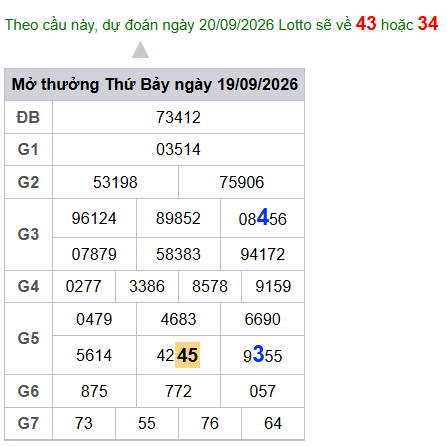Click the red predicted number 43
This screenshot has height=446, width=447.
(366, 24)
